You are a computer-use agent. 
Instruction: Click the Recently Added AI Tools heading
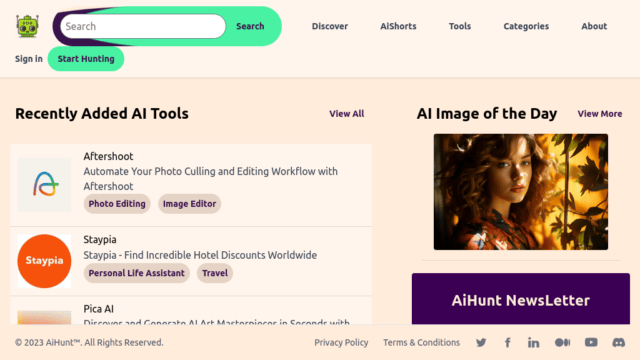point(102,113)
